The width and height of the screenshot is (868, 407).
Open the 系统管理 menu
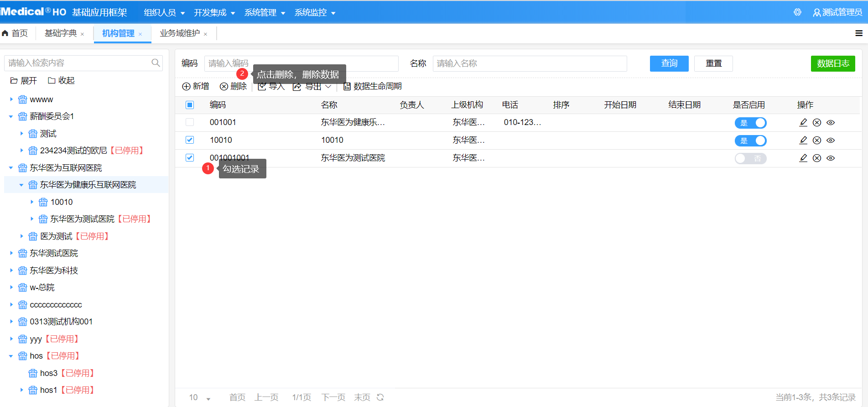(265, 12)
